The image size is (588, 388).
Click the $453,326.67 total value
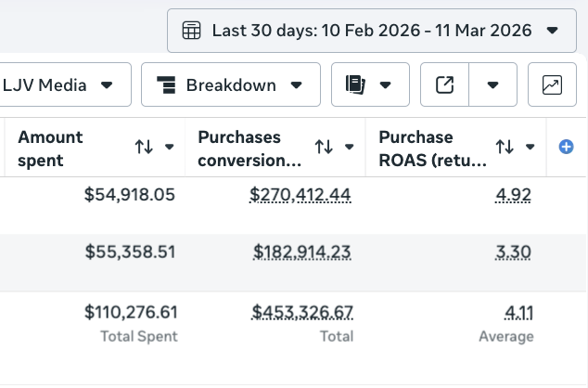coord(302,312)
